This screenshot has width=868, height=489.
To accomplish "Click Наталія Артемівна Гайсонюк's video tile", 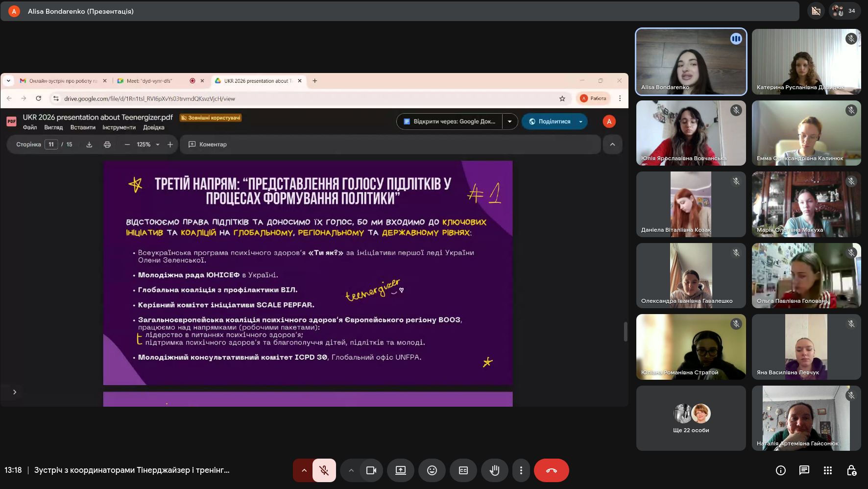I will pos(806,418).
